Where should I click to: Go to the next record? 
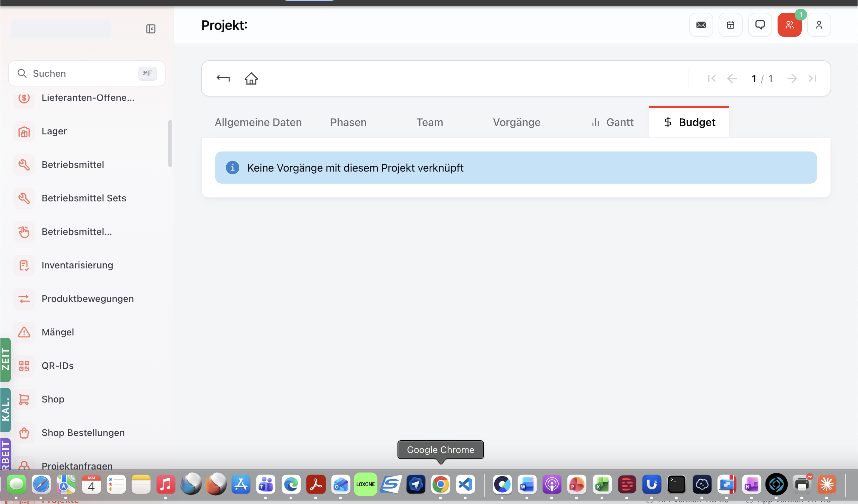(792, 78)
